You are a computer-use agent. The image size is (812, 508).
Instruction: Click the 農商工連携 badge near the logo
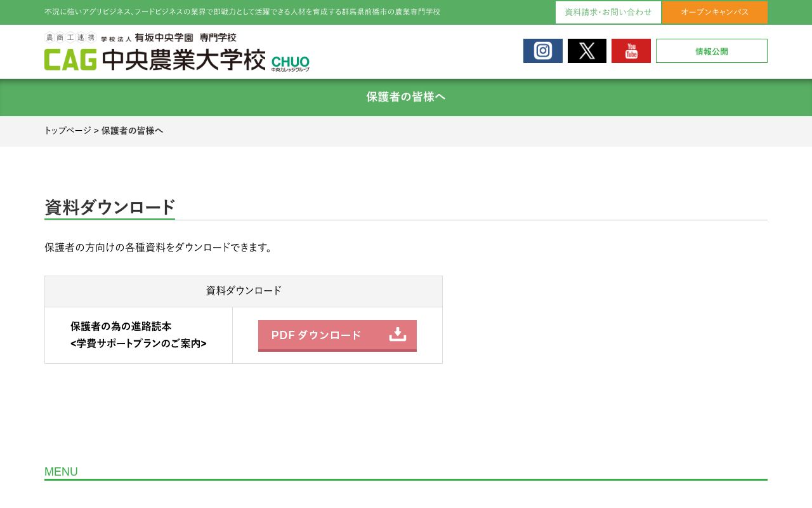69,37
